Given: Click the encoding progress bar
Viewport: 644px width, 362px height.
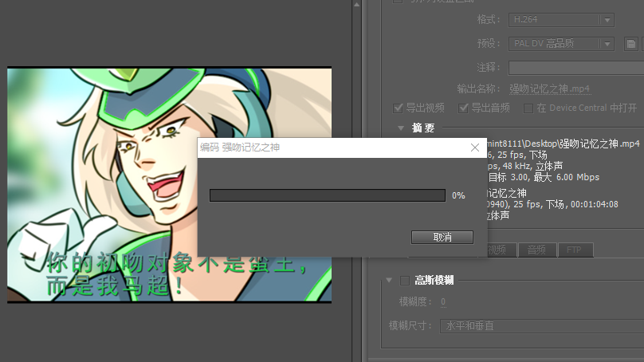Looking at the screenshot, I should click(x=328, y=195).
